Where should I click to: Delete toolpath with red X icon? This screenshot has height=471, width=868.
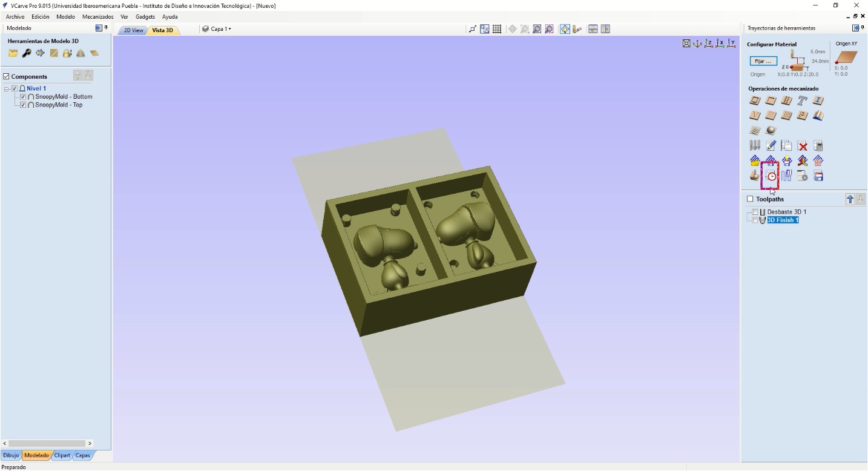[x=802, y=146]
